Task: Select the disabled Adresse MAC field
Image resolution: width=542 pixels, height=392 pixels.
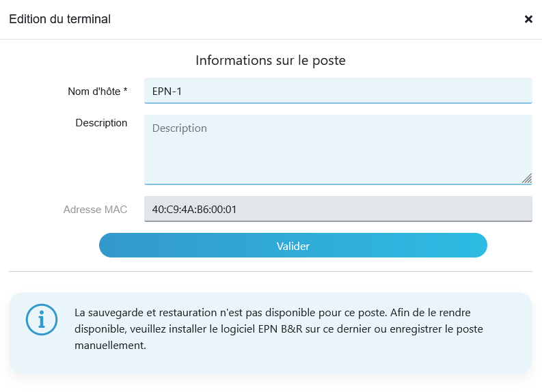Action: (338, 209)
